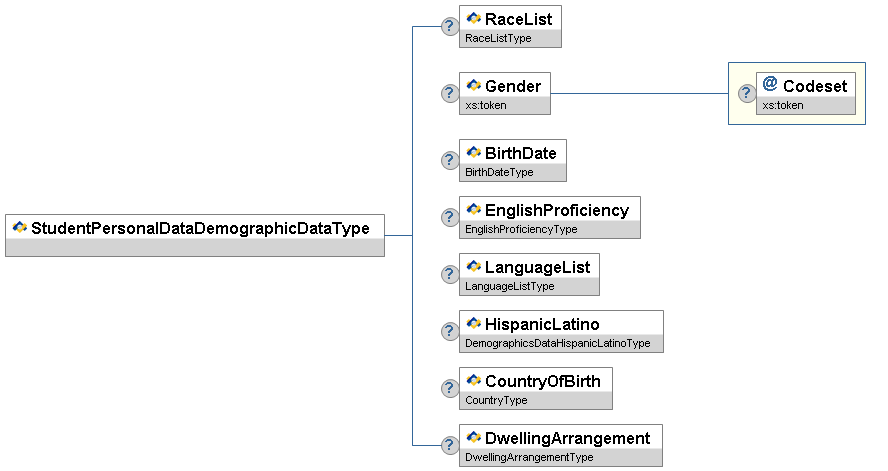Click the DemographicsDataHispanicLatinoType type label
Viewport: 888px width, 471px height.
[x=558, y=343]
